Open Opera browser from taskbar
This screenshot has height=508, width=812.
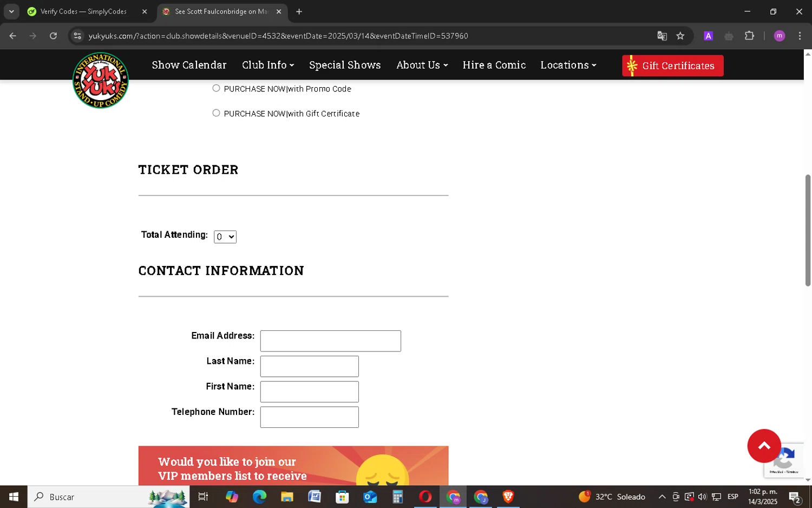(425, 497)
